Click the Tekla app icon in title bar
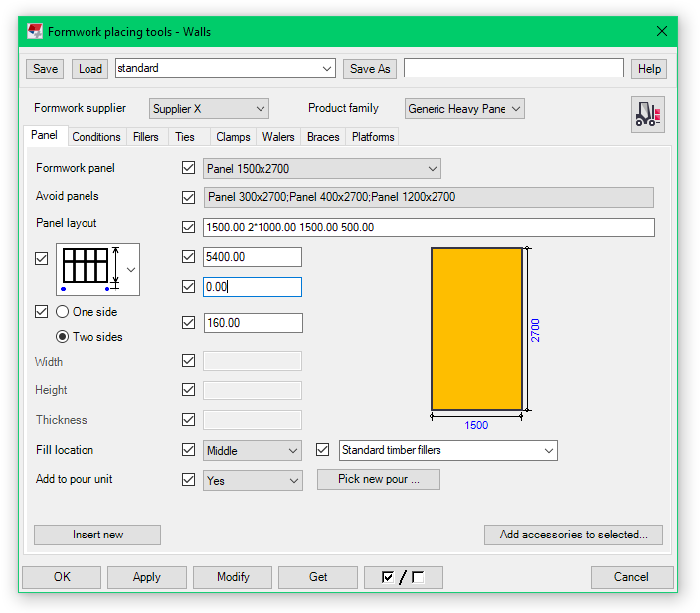Image resolution: width=700 pixels, height=613 pixels. click(35, 31)
